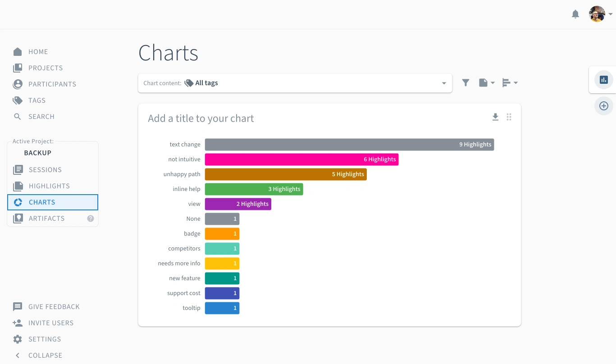
Task: Add a new chart with plus icon
Action: (604, 106)
